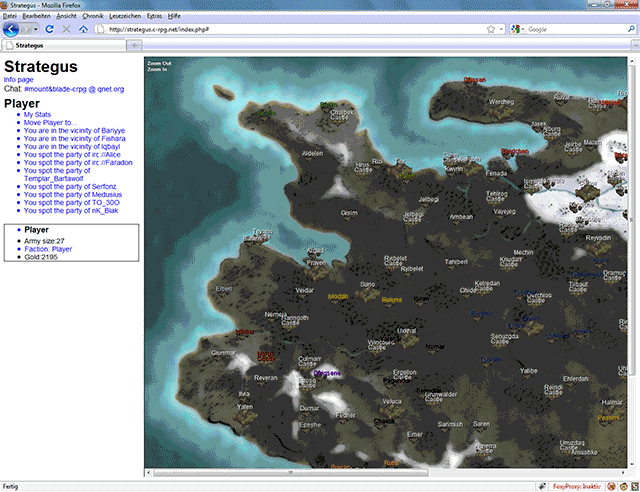Click the Gold:2195 text
Viewport: 640px width, 492px height.
click(x=41, y=257)
